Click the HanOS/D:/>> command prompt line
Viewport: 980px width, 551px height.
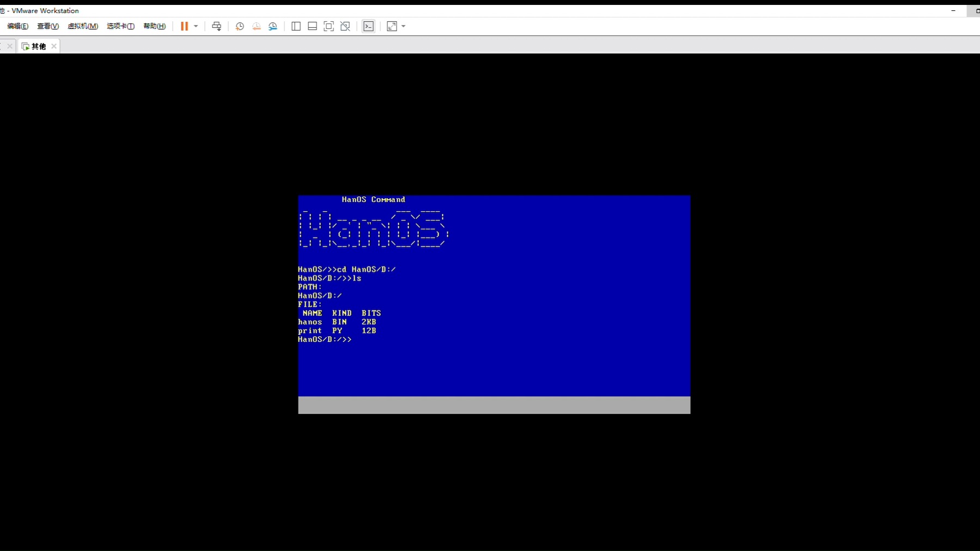point(325,339)
